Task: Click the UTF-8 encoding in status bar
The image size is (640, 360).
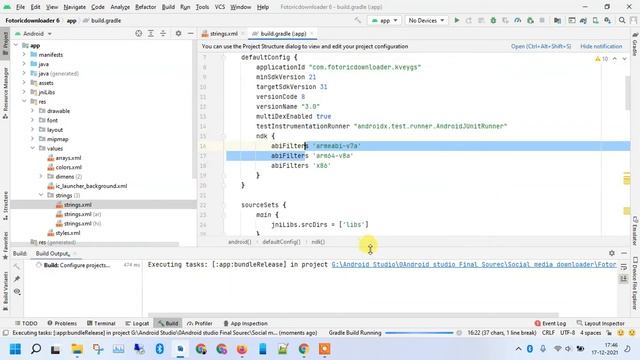Action: (567, 333)
